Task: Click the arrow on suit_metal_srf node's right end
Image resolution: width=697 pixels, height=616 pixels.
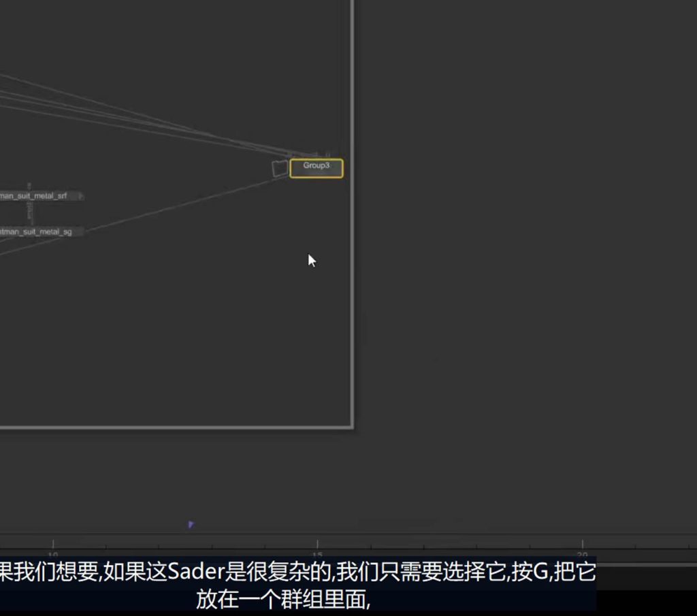Action: click(x=80, y=196)
